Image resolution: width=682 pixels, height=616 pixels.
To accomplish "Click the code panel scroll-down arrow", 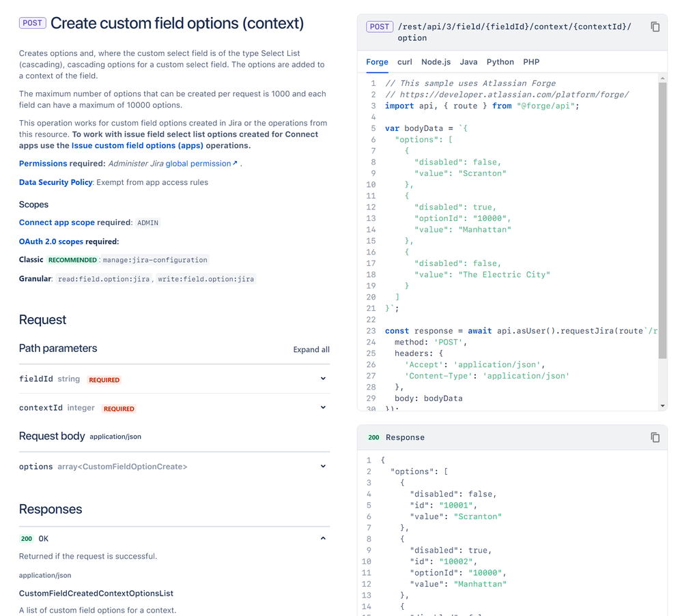I will (x=662, y=406).
